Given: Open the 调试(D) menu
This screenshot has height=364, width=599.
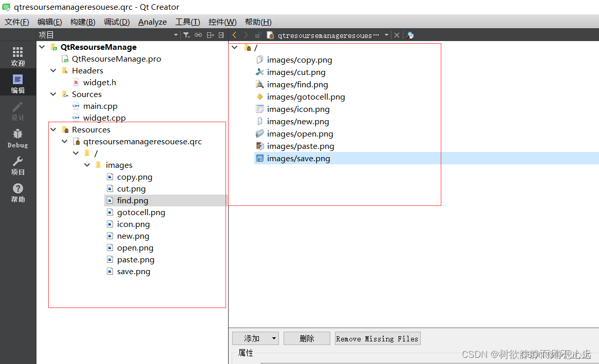Looking at the screenshot, I should [117, 22].
